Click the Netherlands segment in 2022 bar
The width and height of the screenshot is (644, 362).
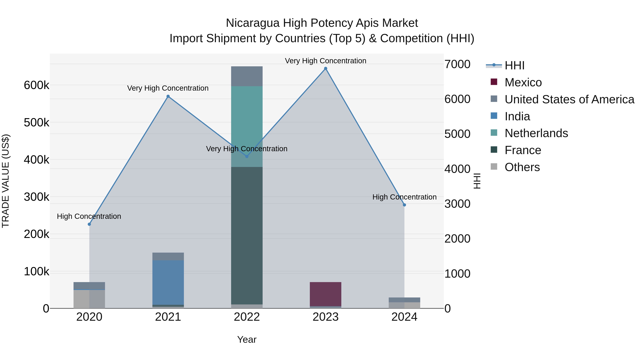tap(247, 126)
